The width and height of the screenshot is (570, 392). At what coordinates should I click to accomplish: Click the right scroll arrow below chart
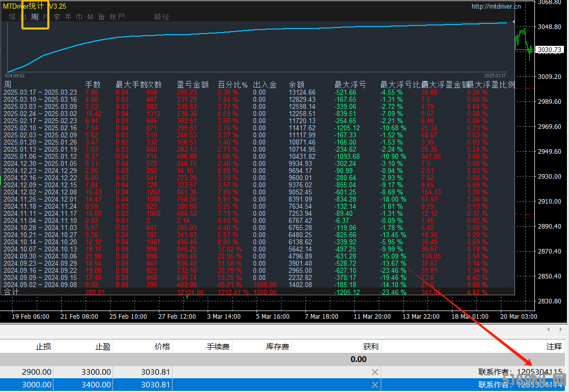(560, 329)
